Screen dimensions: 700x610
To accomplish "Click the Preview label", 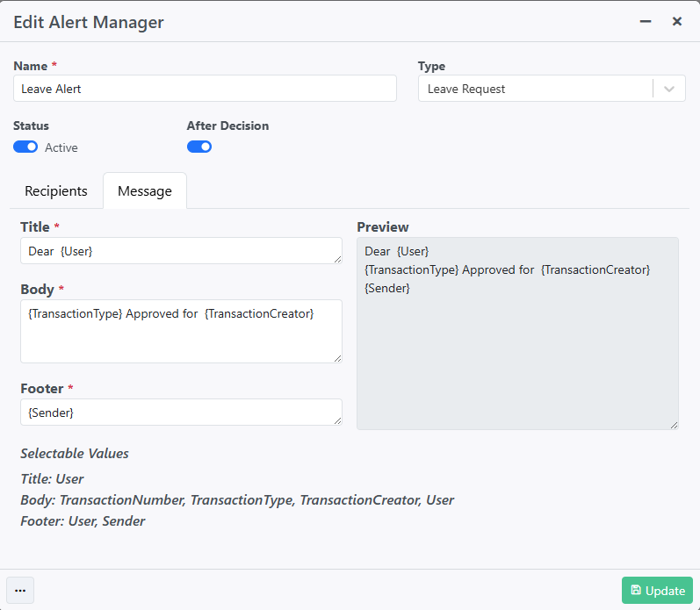I will pyautogui.click(x=383, y=226).
